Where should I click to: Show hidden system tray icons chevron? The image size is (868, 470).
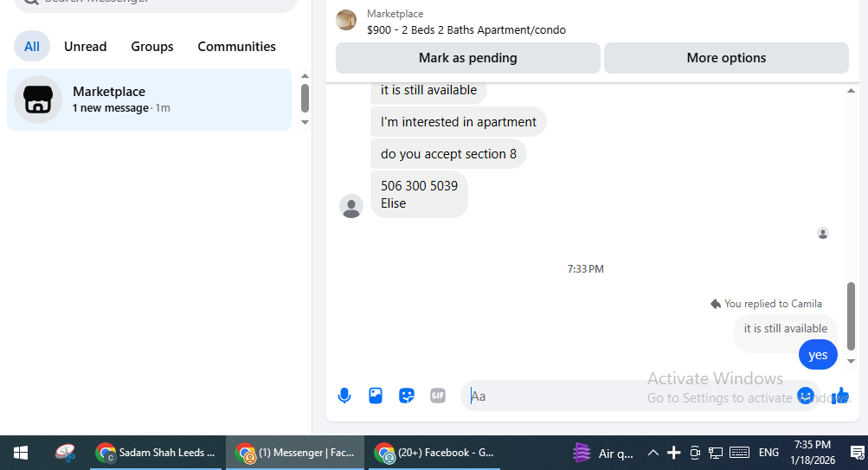(x=653, y=453)
